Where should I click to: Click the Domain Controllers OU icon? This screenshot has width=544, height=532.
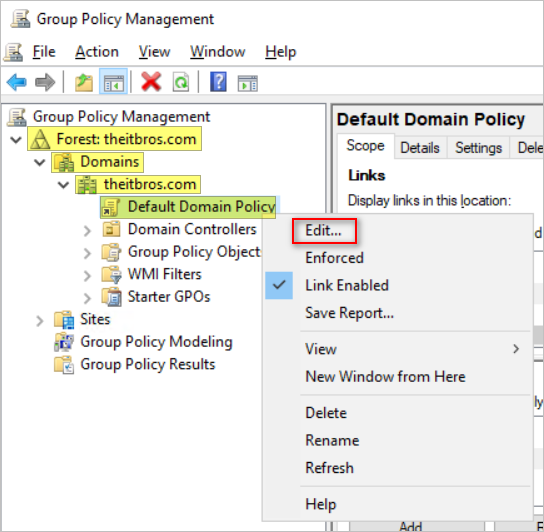pyautogui.click(x=111, y=229)
